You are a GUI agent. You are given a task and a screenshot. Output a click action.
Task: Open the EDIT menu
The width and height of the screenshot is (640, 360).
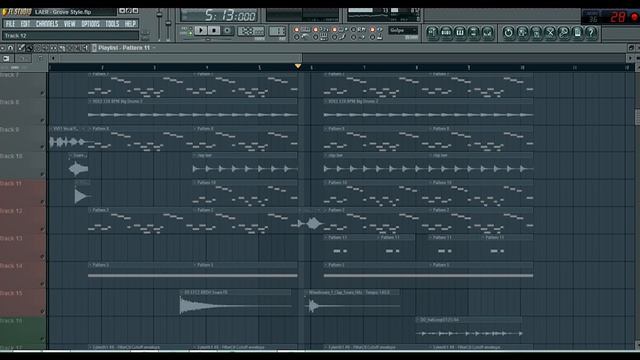(25, 24)
